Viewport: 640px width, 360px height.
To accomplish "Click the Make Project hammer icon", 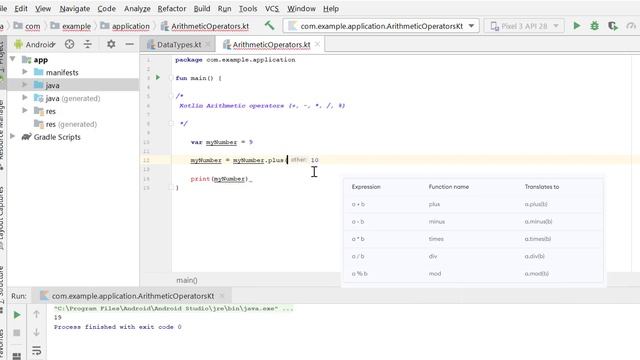I will click(x=269, y=25).
